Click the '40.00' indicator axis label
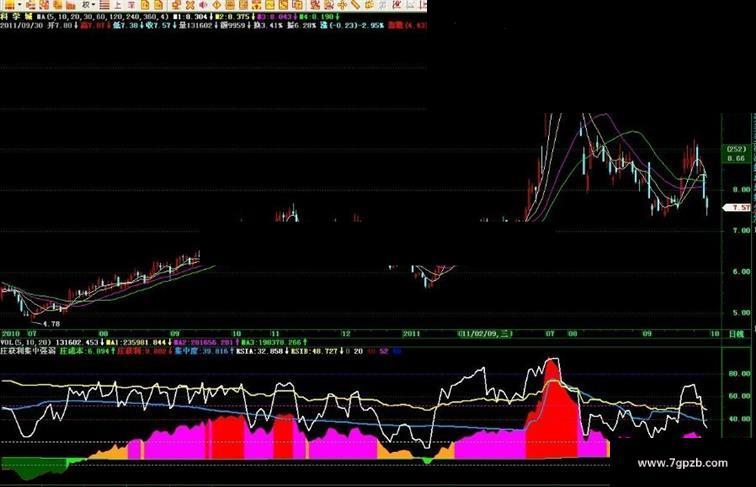The height and width of the screenshot is (487, 756). tap(740, 419)
